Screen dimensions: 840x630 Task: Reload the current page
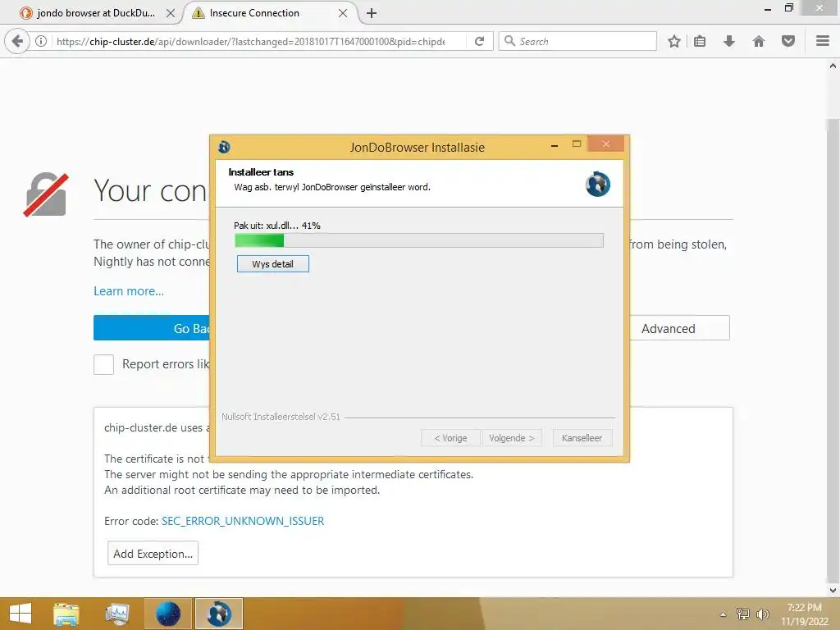point(479,41)
